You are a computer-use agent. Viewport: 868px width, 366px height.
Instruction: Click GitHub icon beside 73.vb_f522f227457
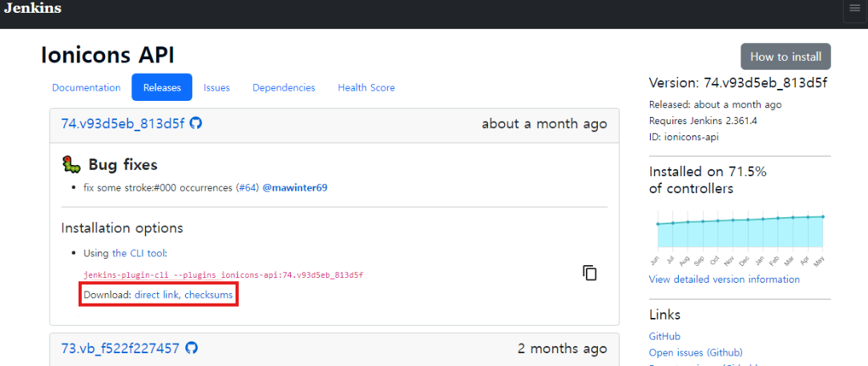point(192,348)
